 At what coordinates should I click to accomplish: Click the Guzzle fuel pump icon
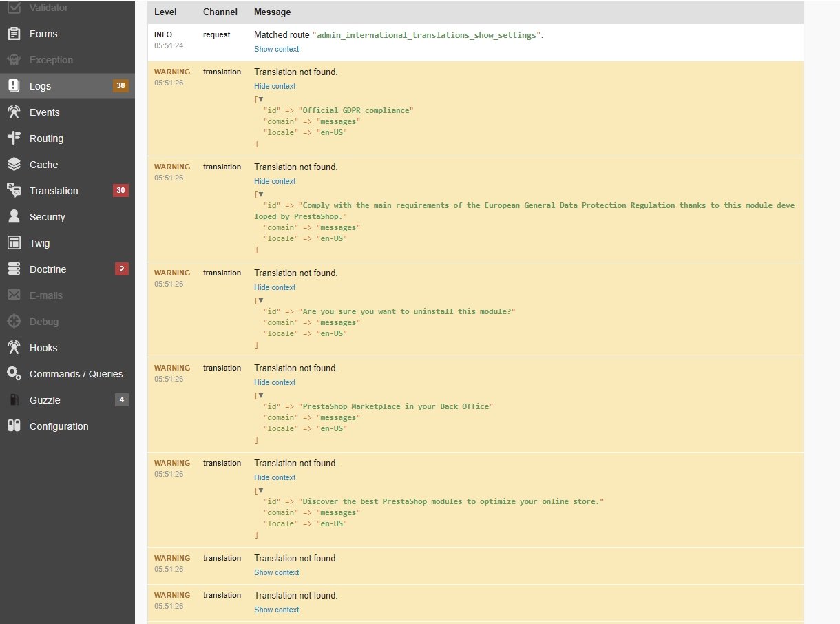[x=14, y=400]
